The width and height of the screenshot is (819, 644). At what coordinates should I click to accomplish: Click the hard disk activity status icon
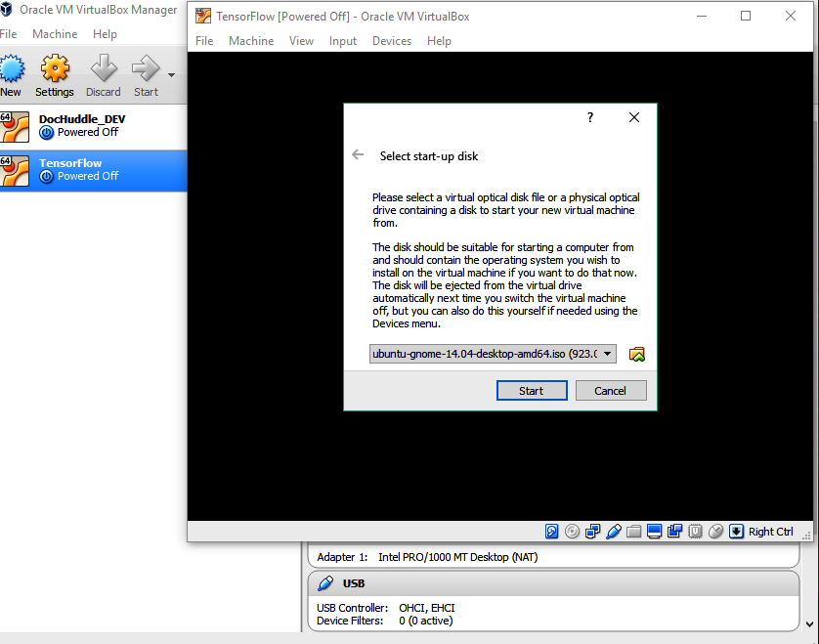point(551,532)
